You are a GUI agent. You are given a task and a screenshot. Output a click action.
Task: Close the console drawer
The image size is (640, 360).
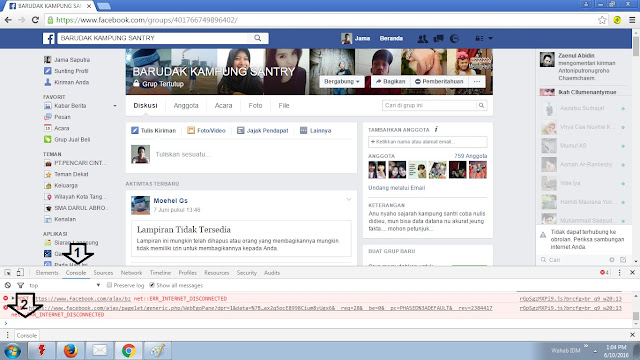[632, 335]
